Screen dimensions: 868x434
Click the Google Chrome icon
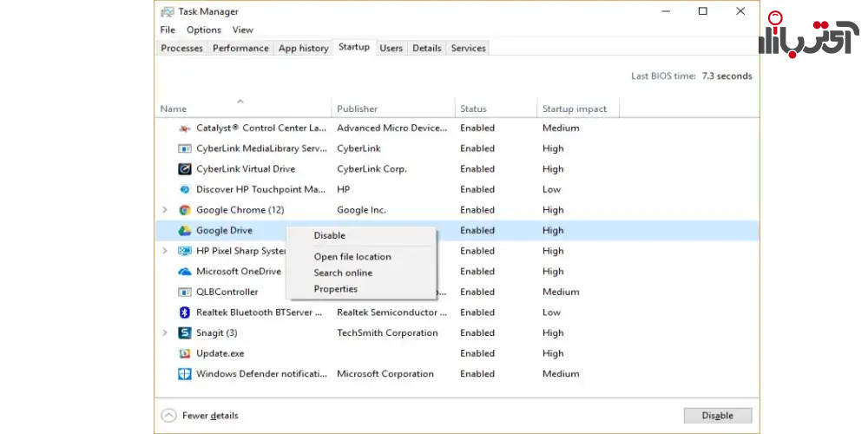(184, 210)
